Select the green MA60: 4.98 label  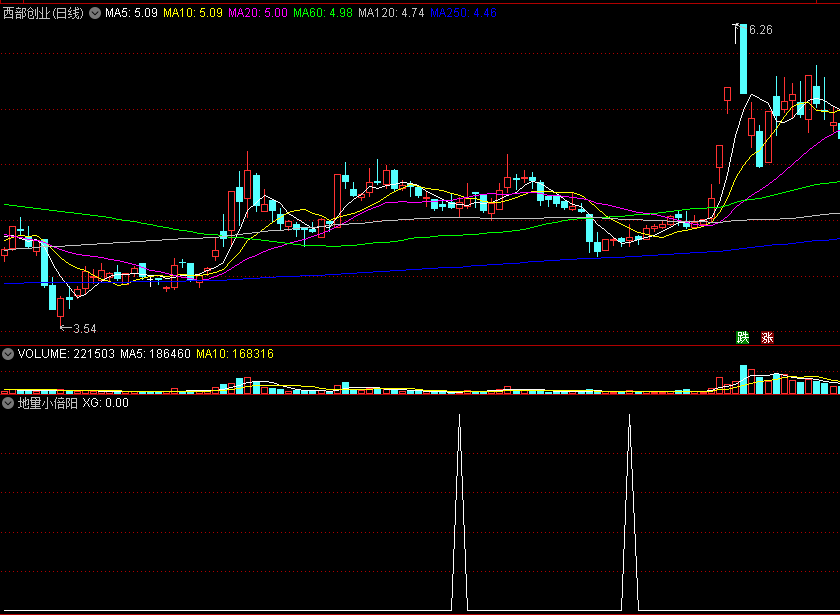click(x=322, y=13)
